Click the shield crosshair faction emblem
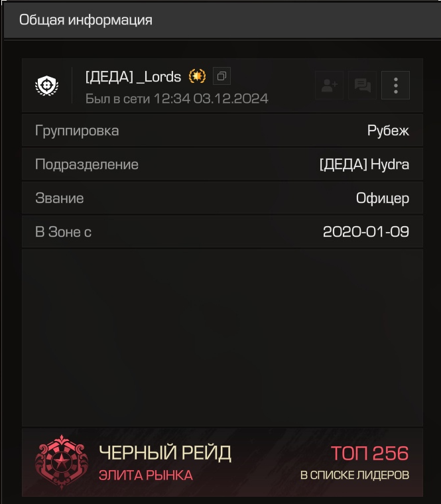Image resolution: width=441 pixels, height=504 pixels. click(46, 86)
